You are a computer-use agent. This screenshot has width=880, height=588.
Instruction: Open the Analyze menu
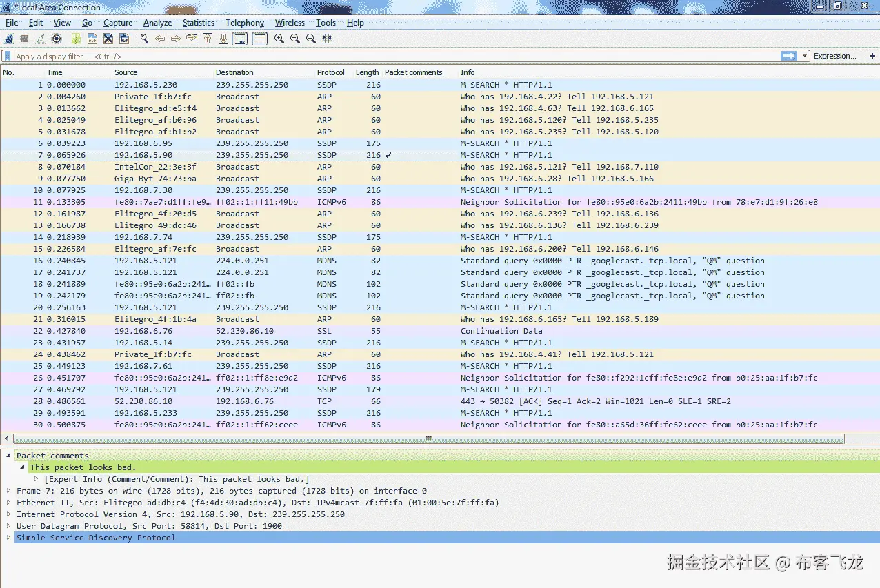tap(157, 23)
